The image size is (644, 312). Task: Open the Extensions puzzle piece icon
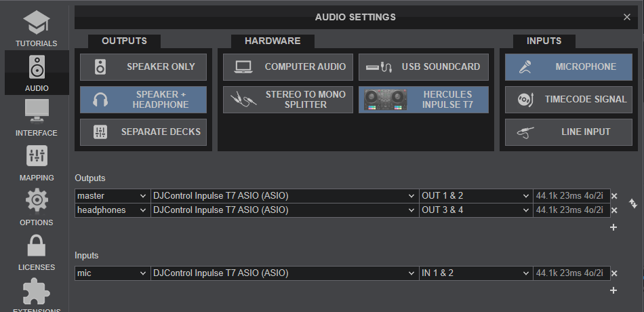click(x=36, y=293)
